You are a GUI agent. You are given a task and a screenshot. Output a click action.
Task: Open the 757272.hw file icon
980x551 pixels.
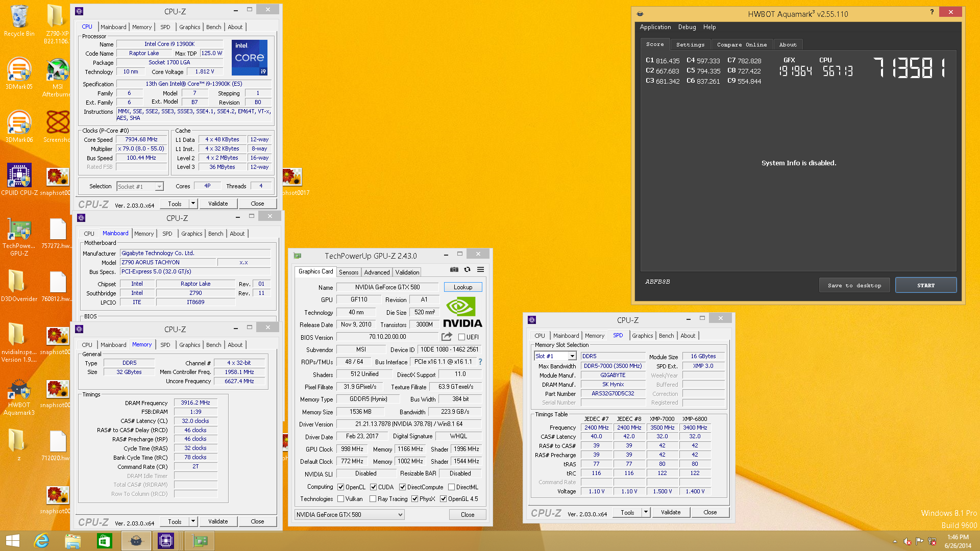pyautogui.click(x=57, y=233)
